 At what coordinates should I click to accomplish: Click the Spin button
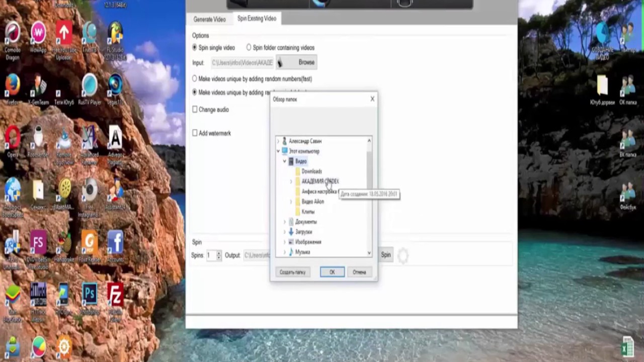(x=385, y=255)
